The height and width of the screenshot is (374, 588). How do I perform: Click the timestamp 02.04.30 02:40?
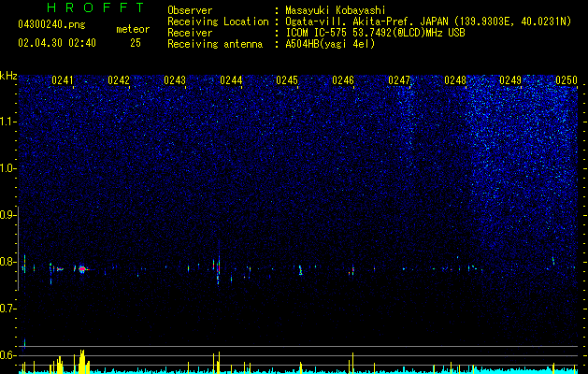pyautogui.click(x=57, y=43)
